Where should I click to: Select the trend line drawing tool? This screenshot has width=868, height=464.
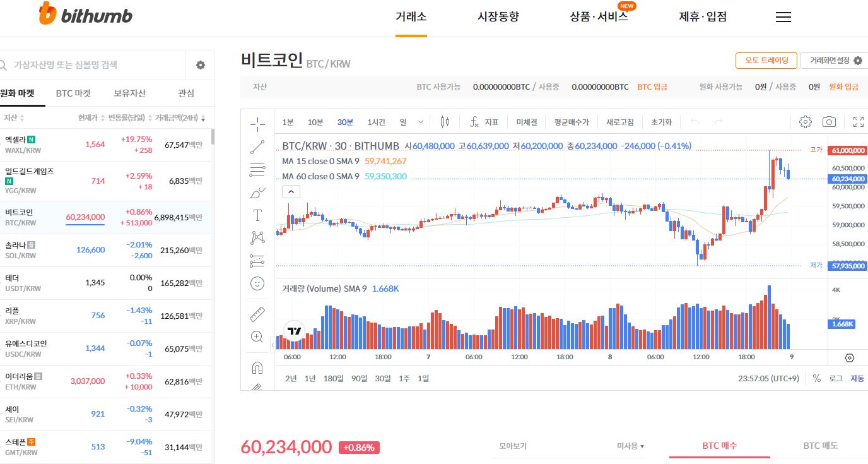click(x=257, y=146)
